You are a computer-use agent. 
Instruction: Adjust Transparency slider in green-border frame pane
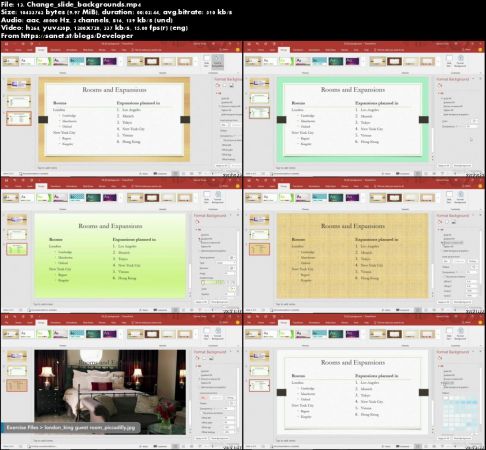coord(460,127)
